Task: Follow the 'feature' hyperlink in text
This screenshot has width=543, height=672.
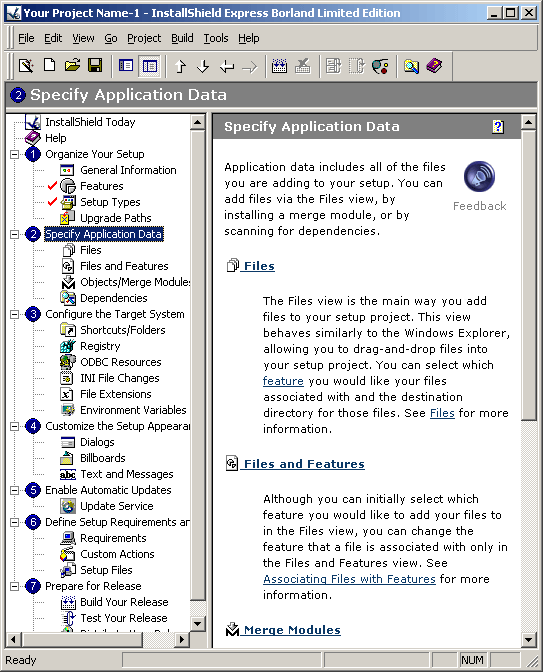Action: pyautogui.click(x=283, y=381)
